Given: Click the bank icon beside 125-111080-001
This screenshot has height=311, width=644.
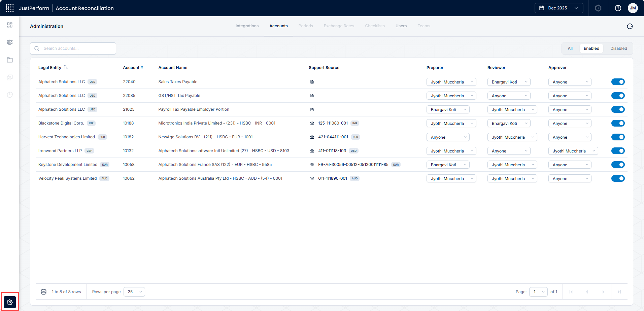Looking at the screenshot, I should [312, 123].
